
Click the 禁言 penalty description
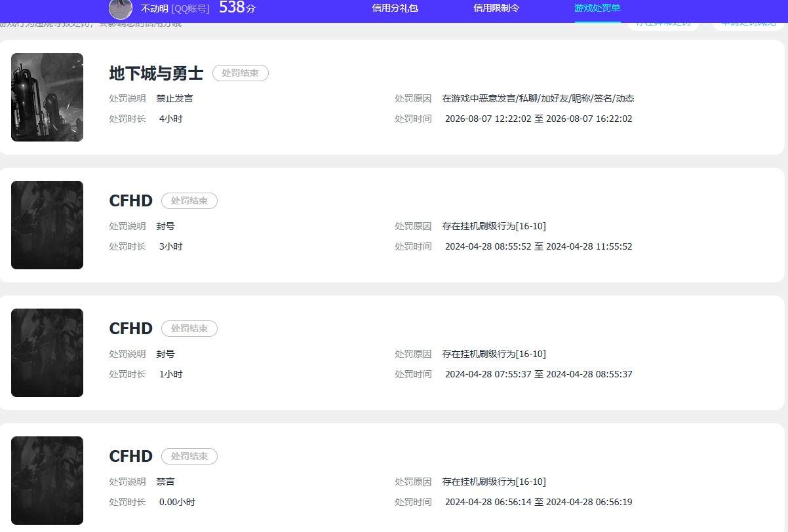[165, 482]
